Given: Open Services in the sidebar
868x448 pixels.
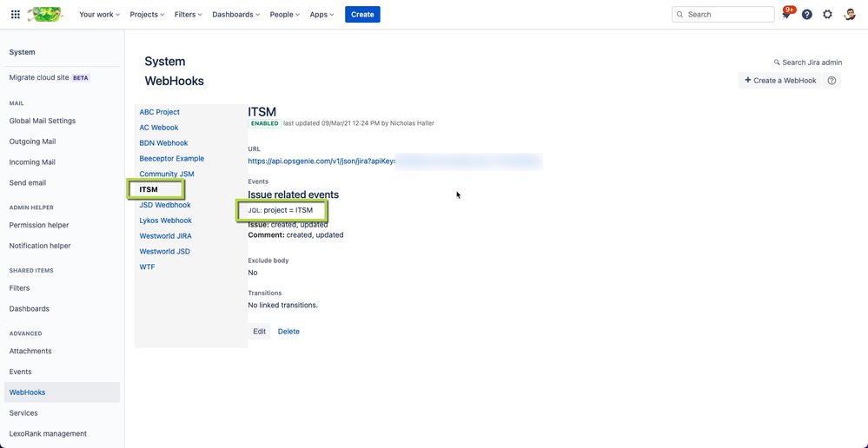Looking at the screenshot, I should point(23,413).
